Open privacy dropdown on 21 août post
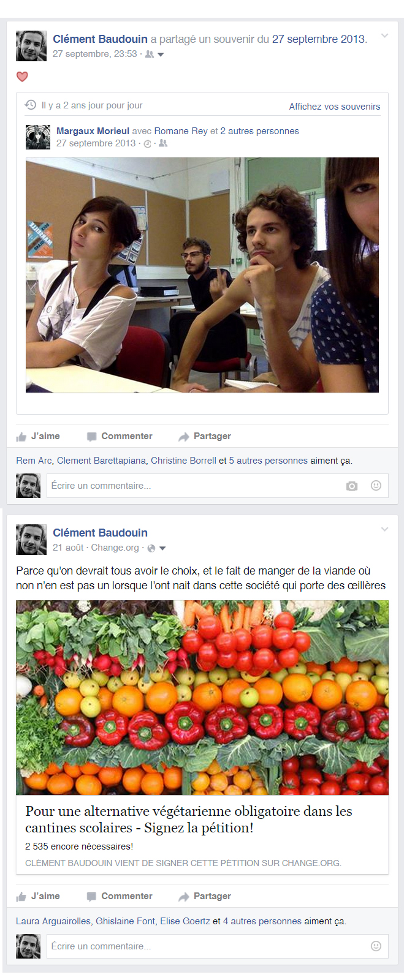This screenshot has width=404, height=980. tap(157, 548)
